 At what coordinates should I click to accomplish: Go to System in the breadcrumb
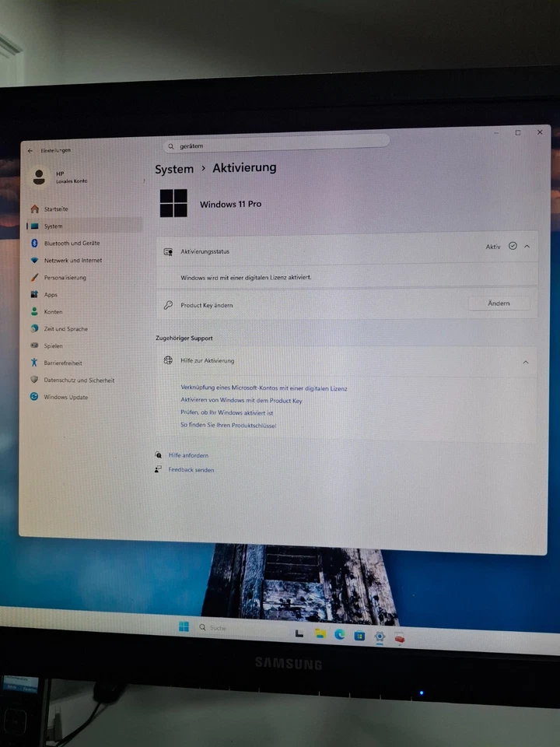click(x=174, y=169)
